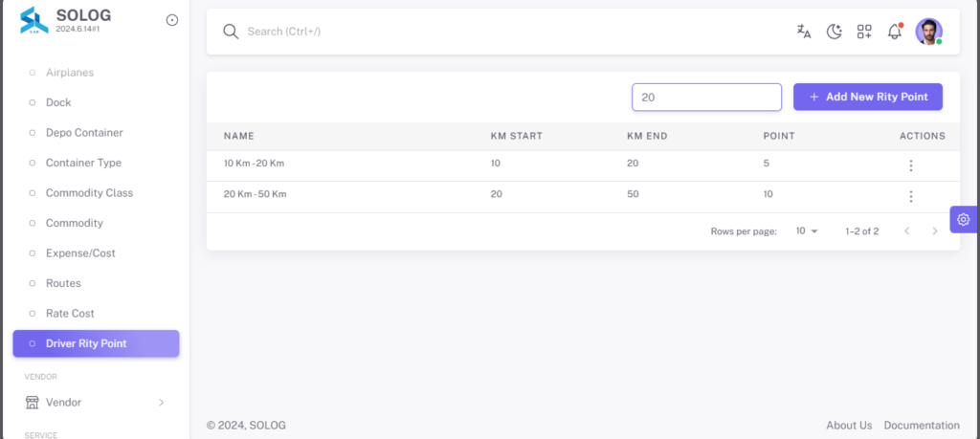Viewport: 980px width, 439px height.
Task: Toggle dark mode moon icon
Action: tap(835, 32)
